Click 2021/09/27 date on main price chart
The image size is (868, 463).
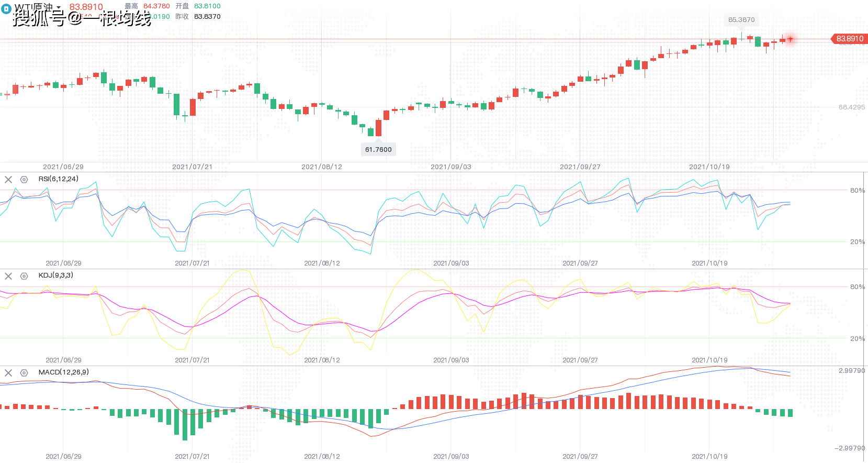580,167
